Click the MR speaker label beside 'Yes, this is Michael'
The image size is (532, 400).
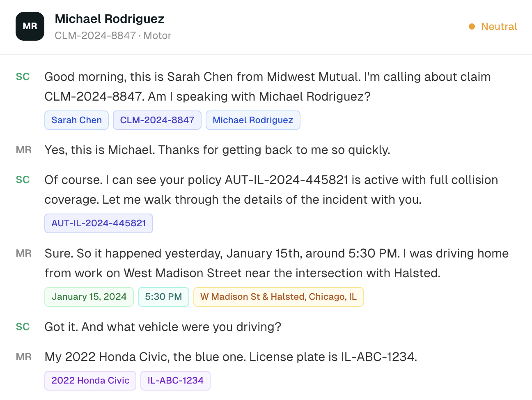tap(24, 150)
